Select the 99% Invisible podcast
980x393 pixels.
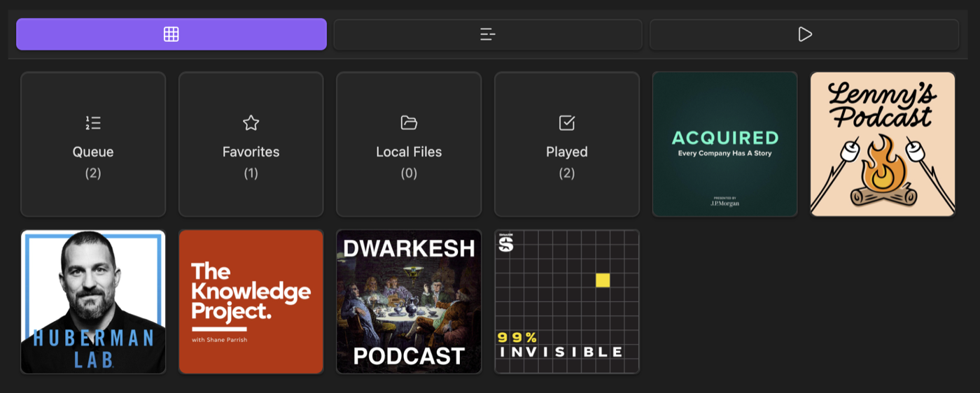click(567, 302)
